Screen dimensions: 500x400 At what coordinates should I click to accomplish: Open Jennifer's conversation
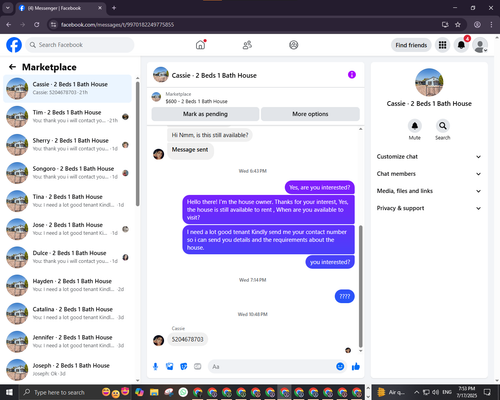click(x=67, y=342)
